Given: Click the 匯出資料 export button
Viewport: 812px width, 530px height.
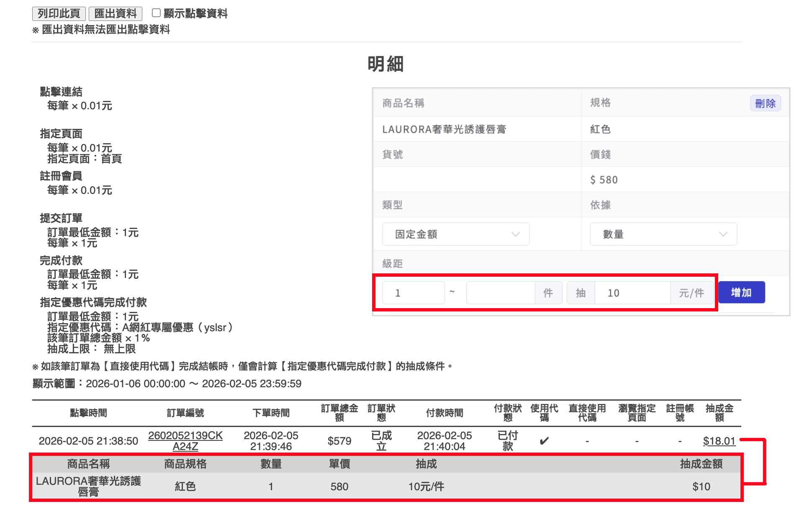Looking at the screenshot, I should [x=116, y=13].
